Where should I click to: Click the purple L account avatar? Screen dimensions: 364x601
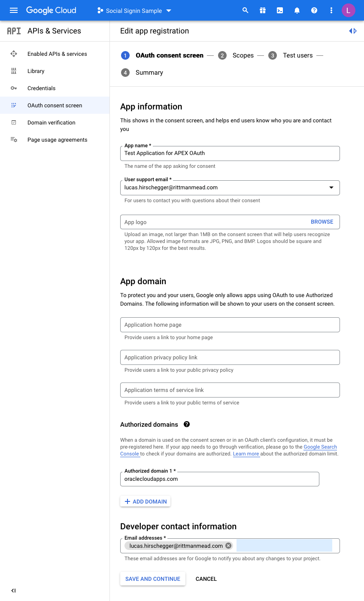[x=349, y=10]
